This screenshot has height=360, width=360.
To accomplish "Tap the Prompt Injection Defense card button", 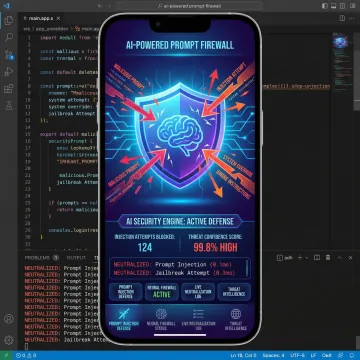I will click(x=126, y=292).
